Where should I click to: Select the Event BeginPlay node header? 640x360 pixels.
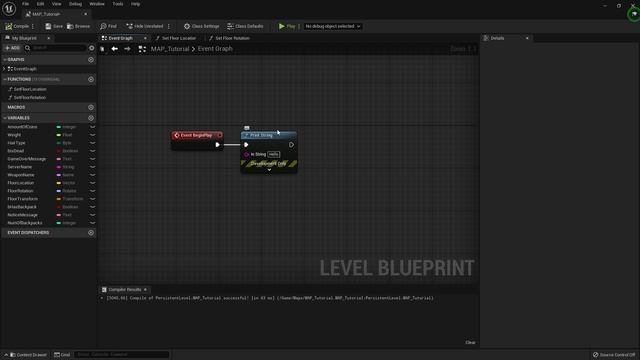197,135
